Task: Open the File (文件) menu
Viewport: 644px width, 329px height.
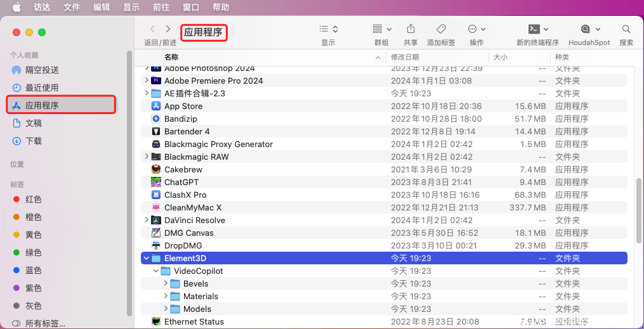Action: 72,7
